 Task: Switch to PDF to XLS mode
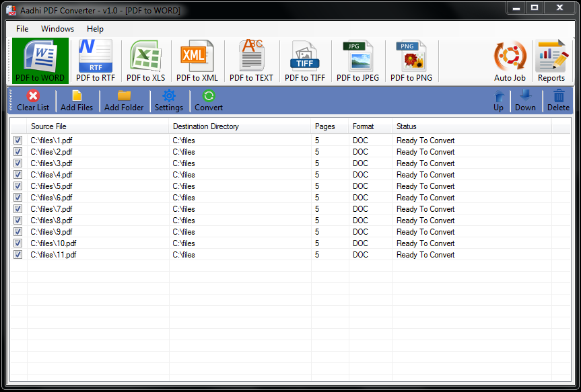coord(145,61)
